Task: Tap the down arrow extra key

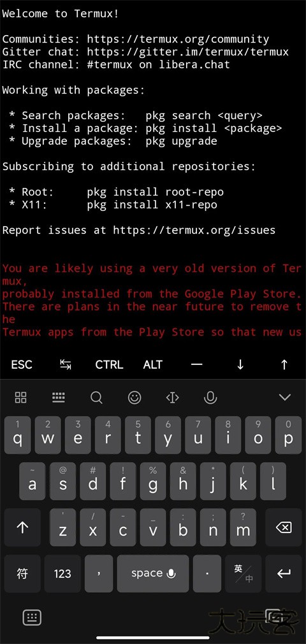Action: pos(240,364)
